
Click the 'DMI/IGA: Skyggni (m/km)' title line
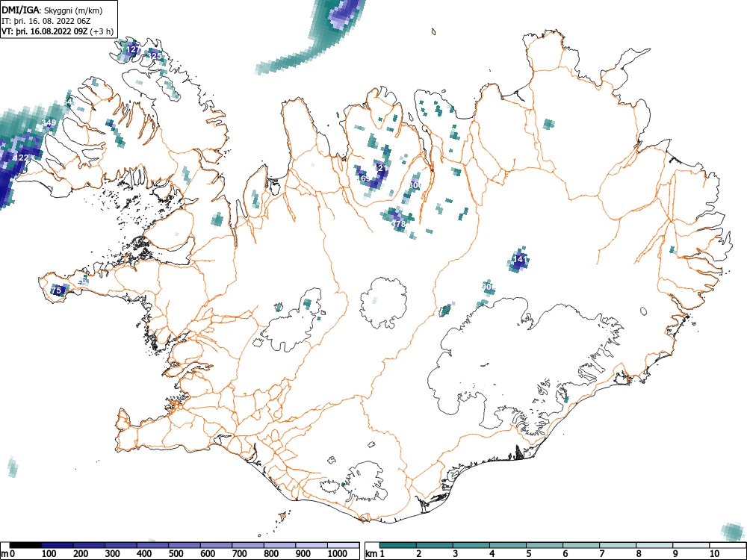pyautogui.click(x=52, y=10)
